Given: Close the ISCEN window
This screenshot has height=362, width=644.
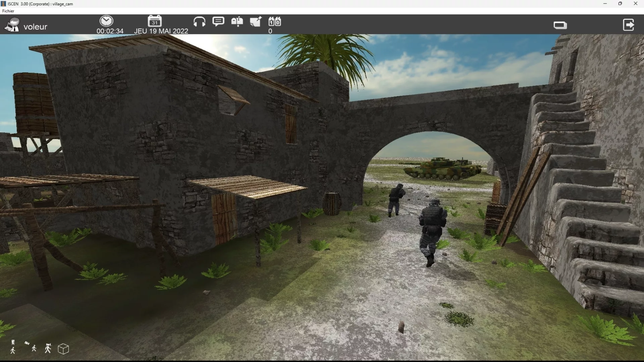Looking at the screenshot, I should pos(636,4).
